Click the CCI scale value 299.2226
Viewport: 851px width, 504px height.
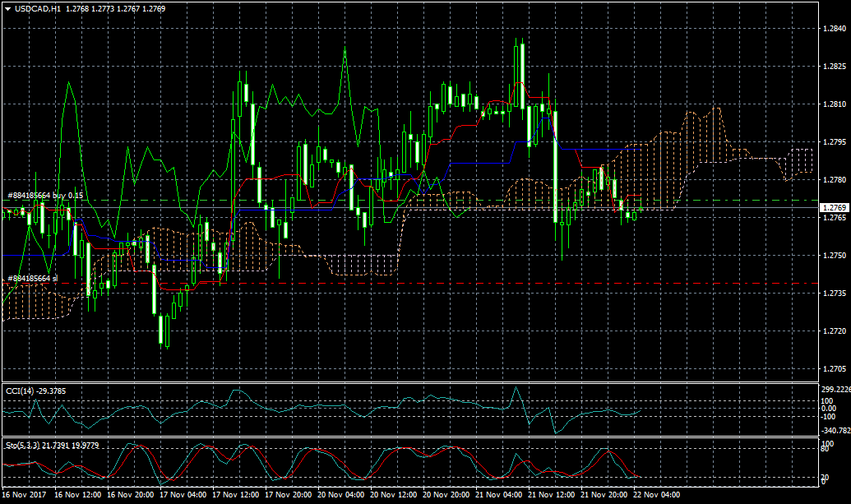point(835,390)
